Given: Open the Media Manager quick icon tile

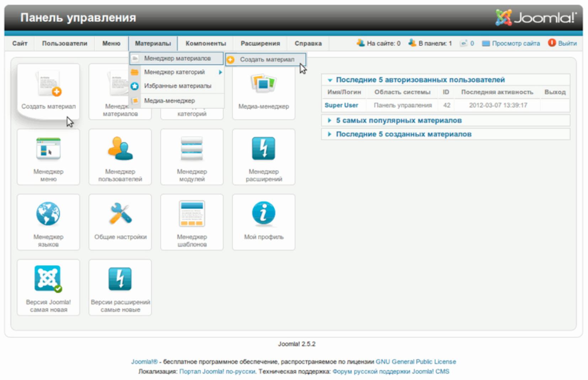Looking at the screenshot, I should [263, 92].
